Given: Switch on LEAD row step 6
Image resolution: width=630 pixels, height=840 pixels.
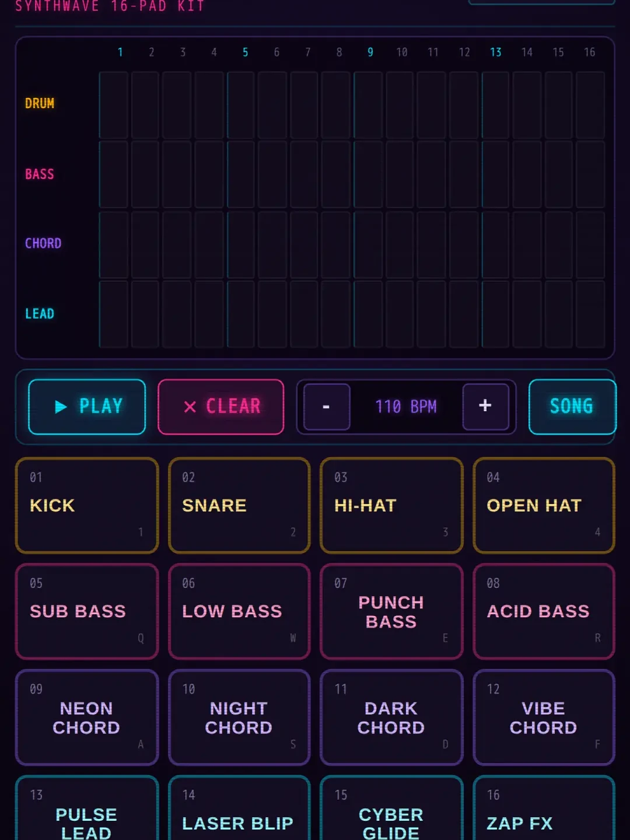Looking at the screenshot, I should click(272, 314).
